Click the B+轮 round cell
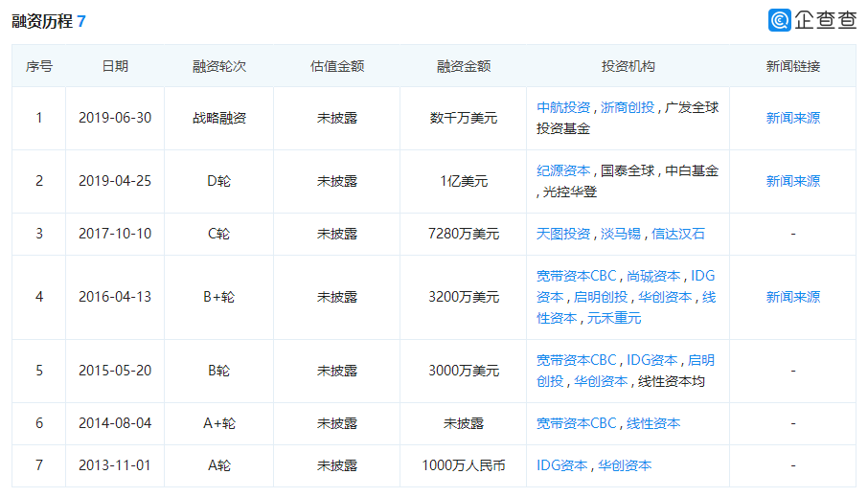The height and width of the screenshot is (497, 868). (x=219, y=297)
